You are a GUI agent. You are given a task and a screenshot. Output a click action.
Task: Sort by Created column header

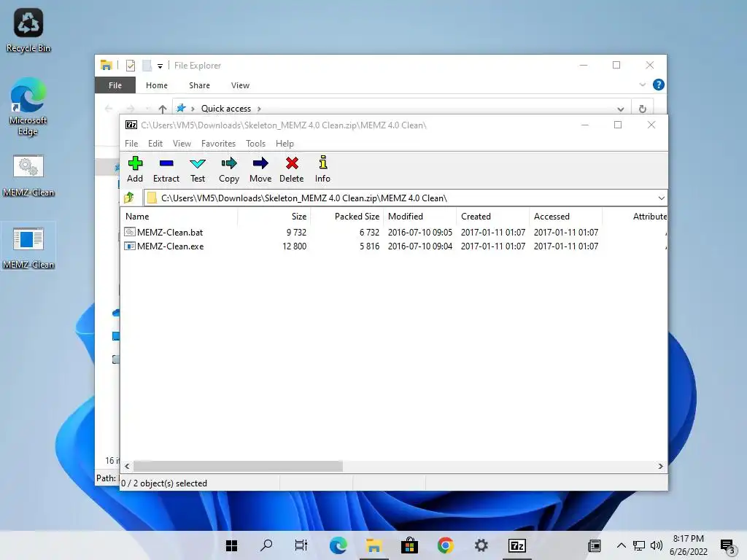(492, 216)
